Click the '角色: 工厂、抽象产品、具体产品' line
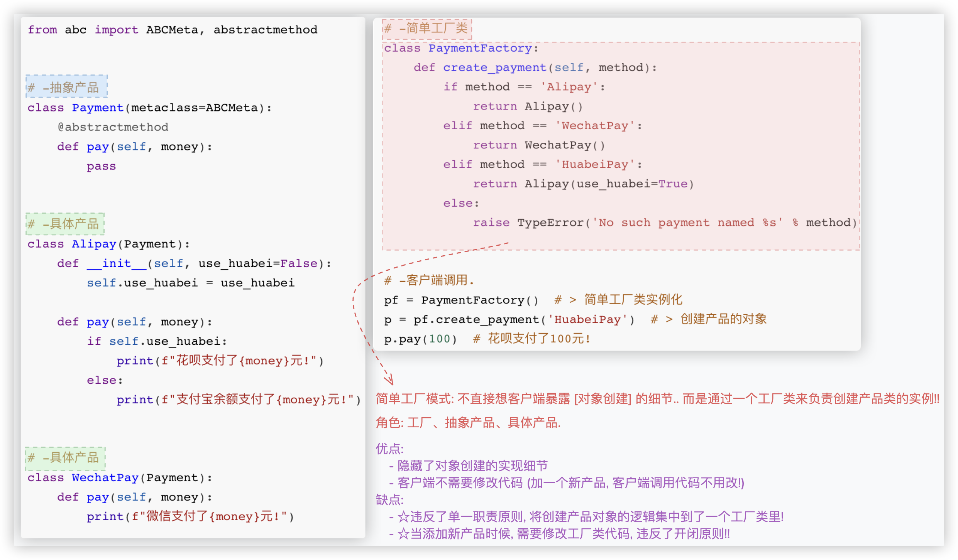 tap(468, 423)
